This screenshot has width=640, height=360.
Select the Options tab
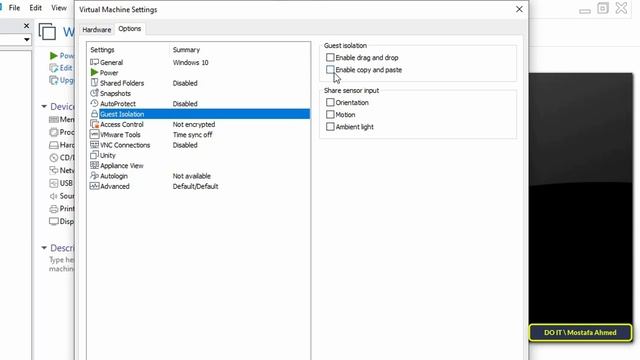click(129, 29)
